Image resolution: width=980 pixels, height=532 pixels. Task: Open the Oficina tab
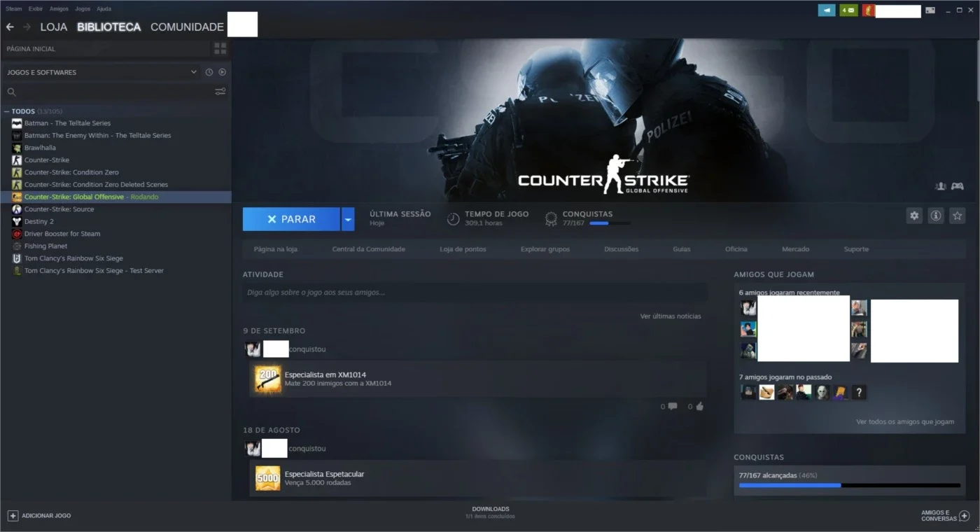(736, 249)
